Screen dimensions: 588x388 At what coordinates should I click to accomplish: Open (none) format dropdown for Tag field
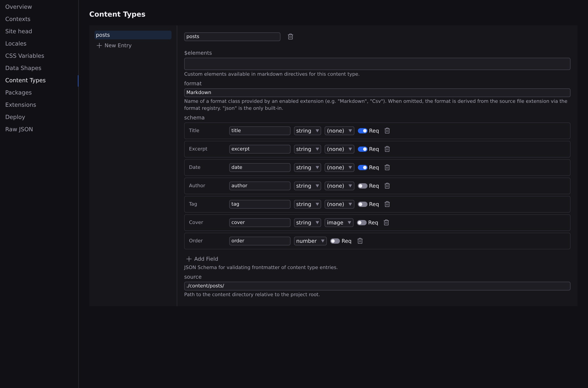(x=339, y=204)
